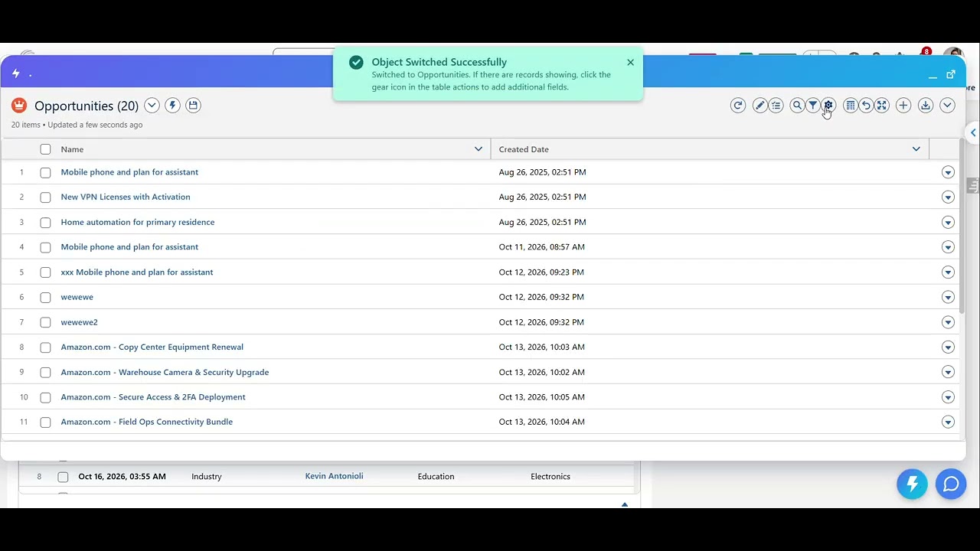Check row 2 New VPN Licenses checkbox
Viewport: 980px width, 551px height.
45,197
